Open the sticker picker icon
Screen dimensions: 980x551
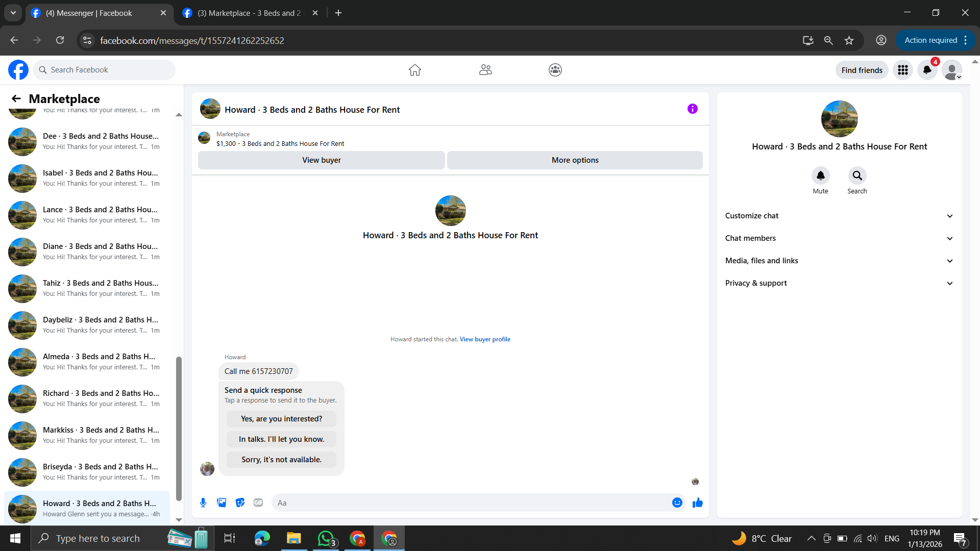coord(240,503)
